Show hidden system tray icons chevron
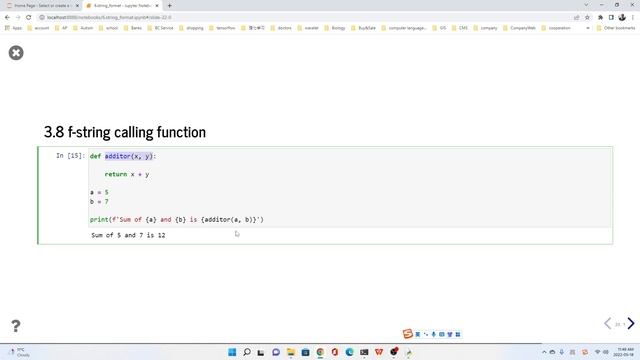This screenshot has width=640, height=360. click(x=544, y=352)
